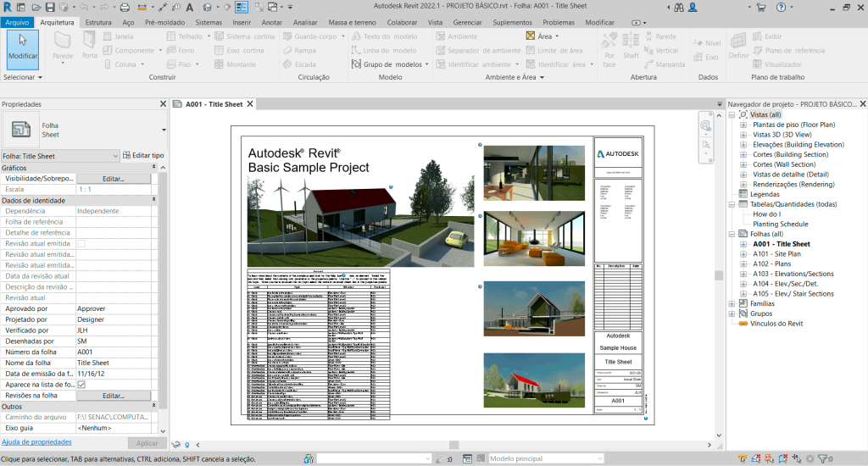Collapse the Folhas (all) tree node
Viewport: 868px width, 466px height.
732,234
